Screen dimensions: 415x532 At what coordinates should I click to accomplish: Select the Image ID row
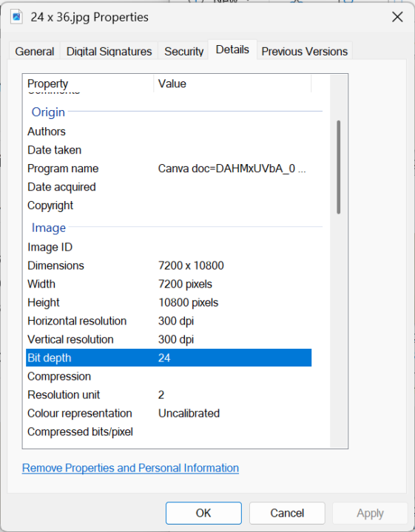pos(169,247)
